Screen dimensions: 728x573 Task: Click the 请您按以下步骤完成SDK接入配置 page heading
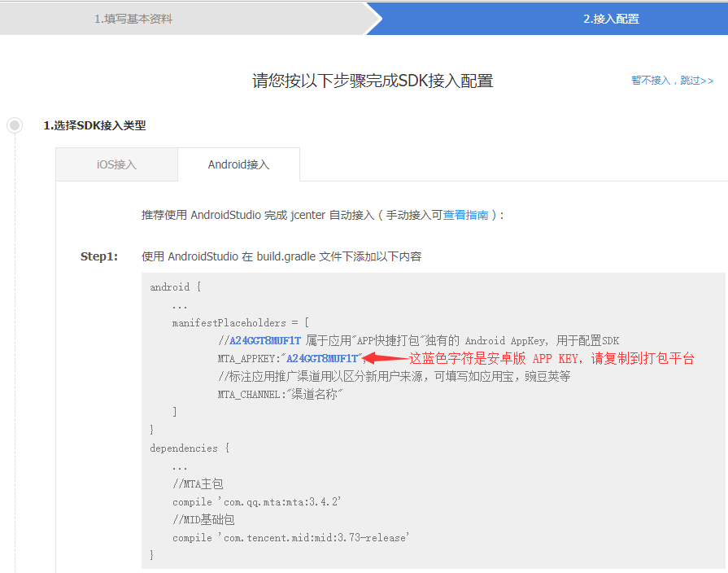click(x=373, y=81)
